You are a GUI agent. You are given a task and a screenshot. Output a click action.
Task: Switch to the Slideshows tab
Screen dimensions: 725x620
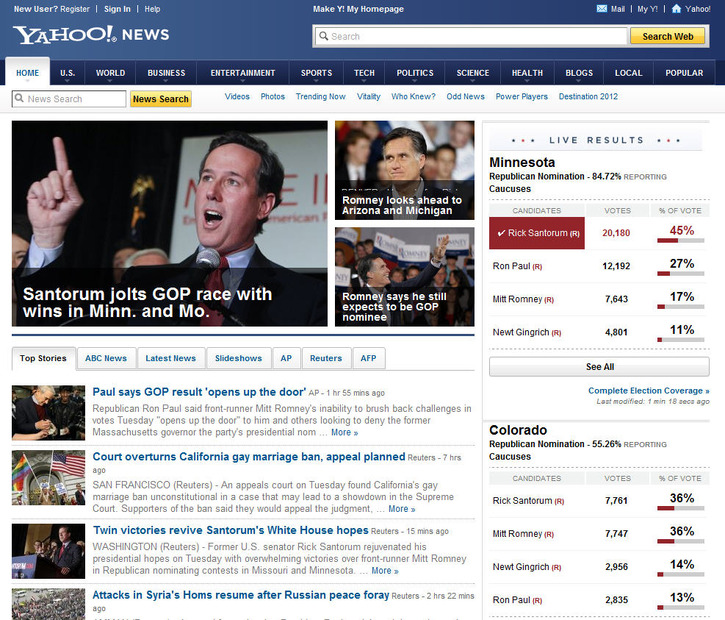239,358
